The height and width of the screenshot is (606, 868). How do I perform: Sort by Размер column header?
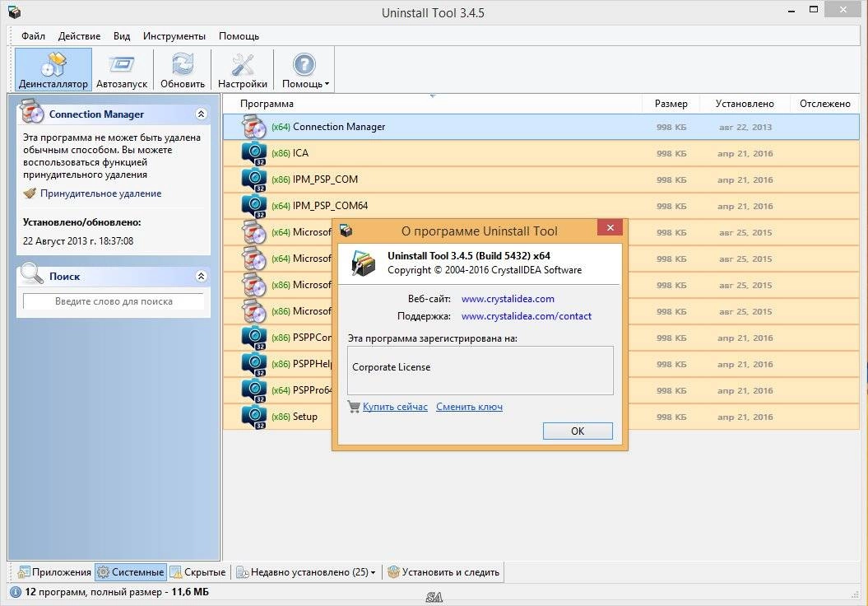[671, 104]
